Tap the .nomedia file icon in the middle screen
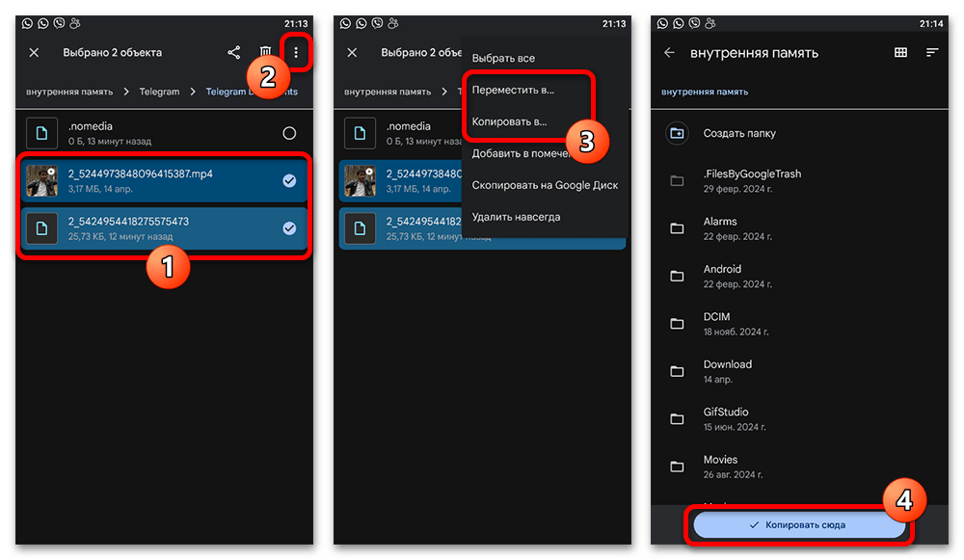Image resolution: width=964 pixels, height=560 pixels. click(360, 133)
